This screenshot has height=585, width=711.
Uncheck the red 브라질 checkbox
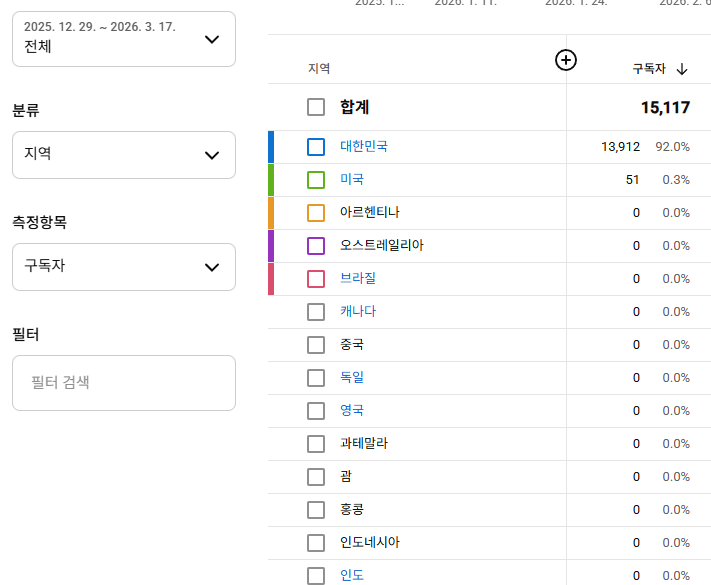pyautogui.click(x=316, y=279)
